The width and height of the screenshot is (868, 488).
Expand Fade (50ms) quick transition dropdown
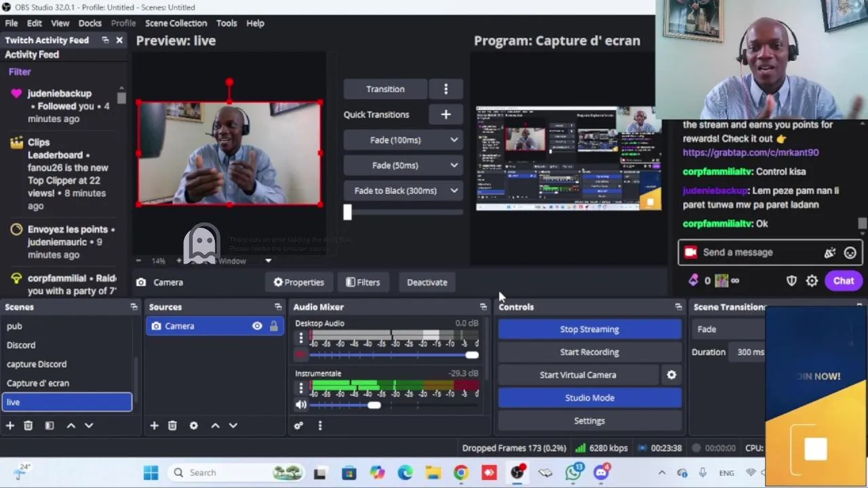coord(454,165)
